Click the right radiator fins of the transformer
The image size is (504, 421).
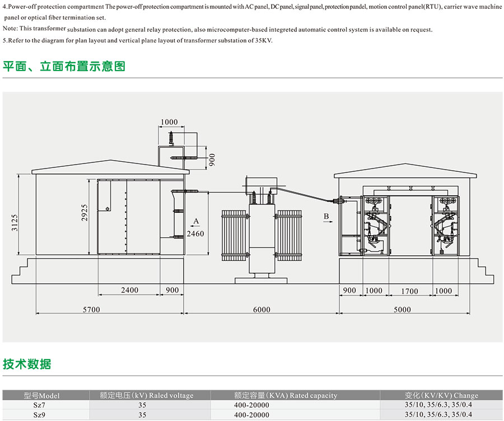coord(289,235)
